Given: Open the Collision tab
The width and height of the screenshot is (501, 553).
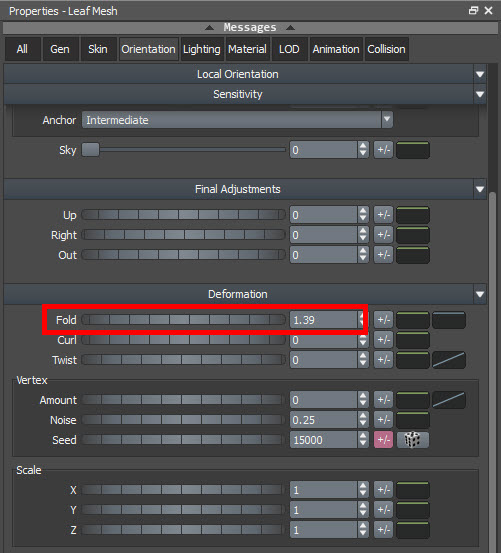Looking at the screenshot, I should (386, 49).
